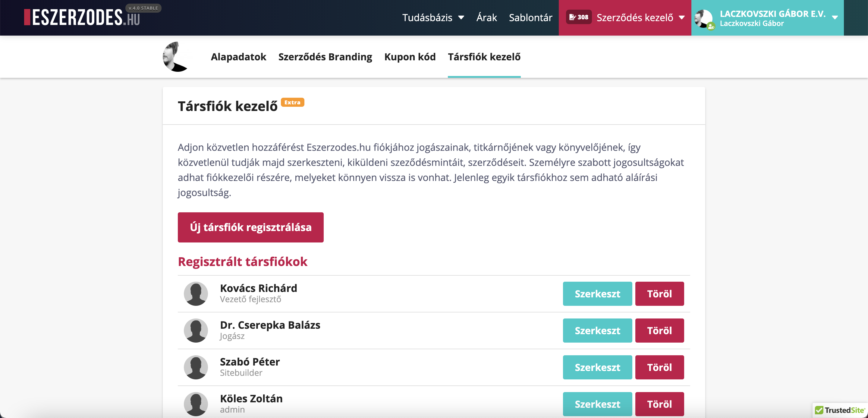868x418 pixels.
Task: Open the Szerződés Branding tab
Action: (325, 57)
